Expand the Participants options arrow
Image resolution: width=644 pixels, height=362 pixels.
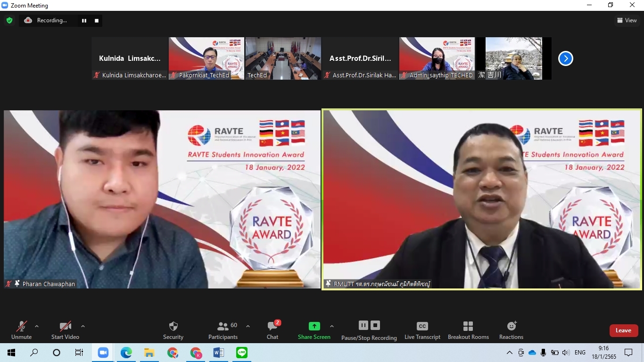tap(248, 326)
